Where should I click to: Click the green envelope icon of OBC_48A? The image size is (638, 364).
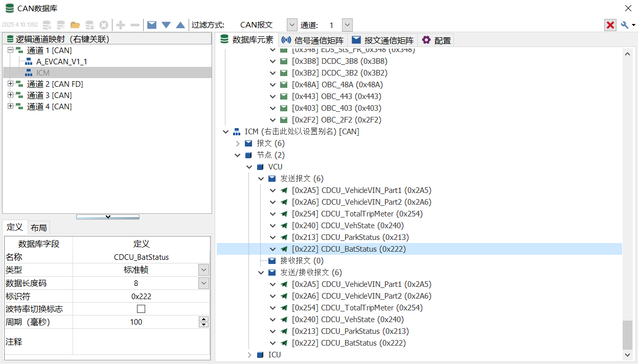tap(284, 85)
